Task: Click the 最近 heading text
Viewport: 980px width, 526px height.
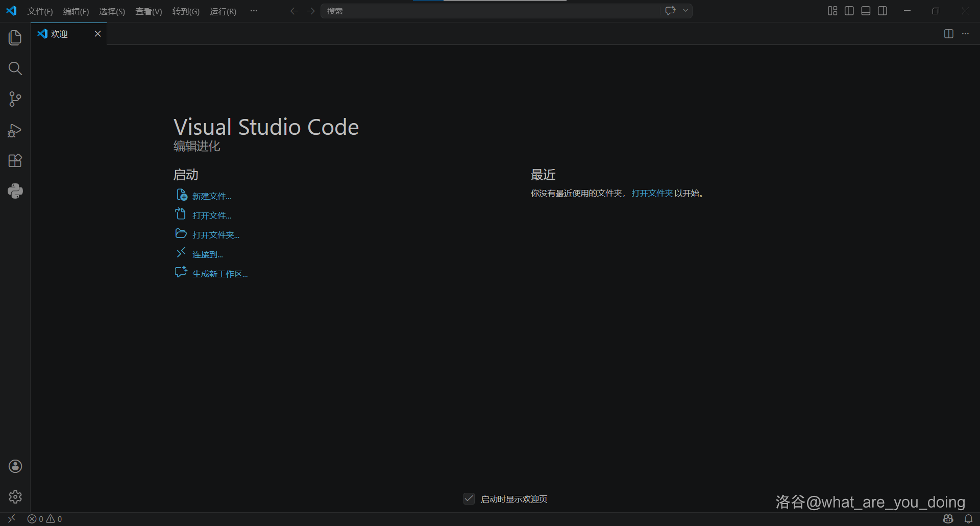Action: pos(543,175)
